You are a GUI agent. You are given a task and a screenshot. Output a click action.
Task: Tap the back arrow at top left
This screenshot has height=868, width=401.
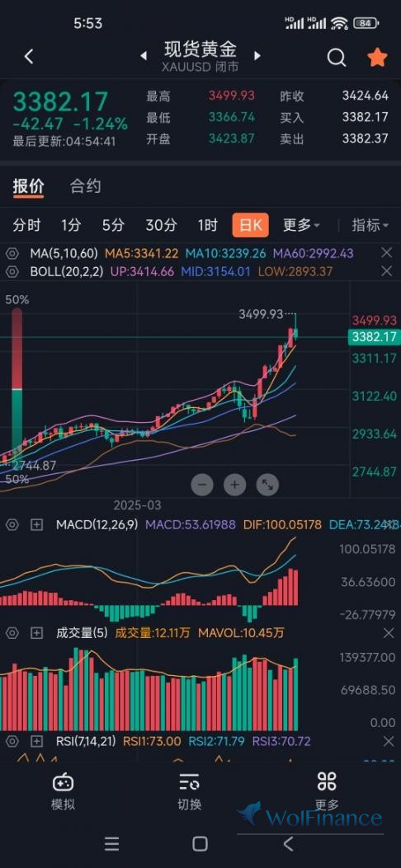pos(30,56)
